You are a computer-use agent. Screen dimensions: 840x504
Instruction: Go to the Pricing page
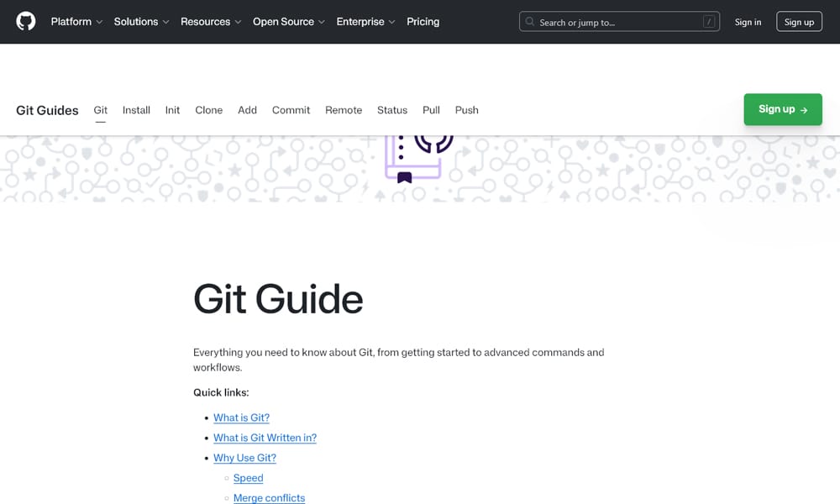coord(423,22)
